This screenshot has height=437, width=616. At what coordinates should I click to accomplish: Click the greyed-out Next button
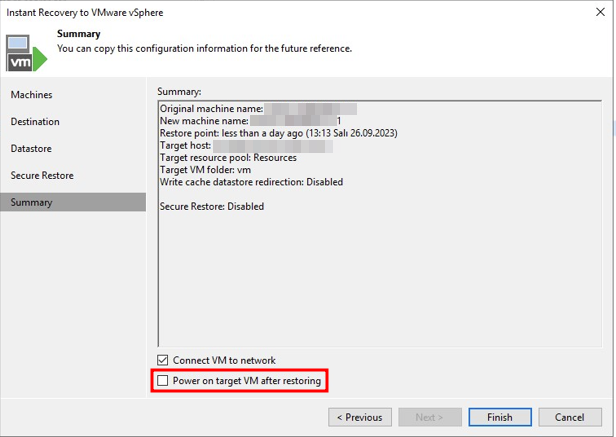tap(430, 417)
